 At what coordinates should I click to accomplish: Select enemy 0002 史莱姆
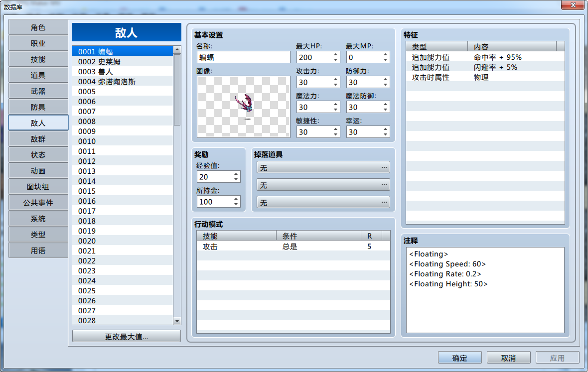pyautogui.click(x=123, y=61)
